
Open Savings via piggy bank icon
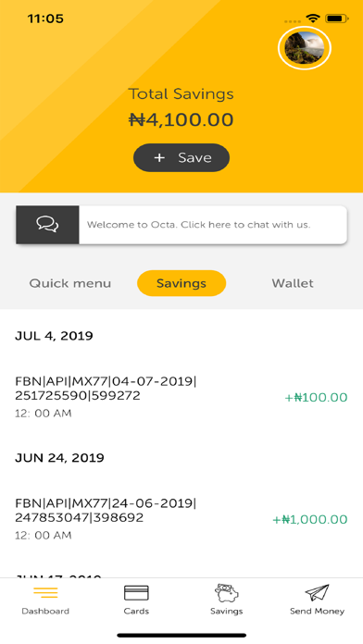coord(227,593)
